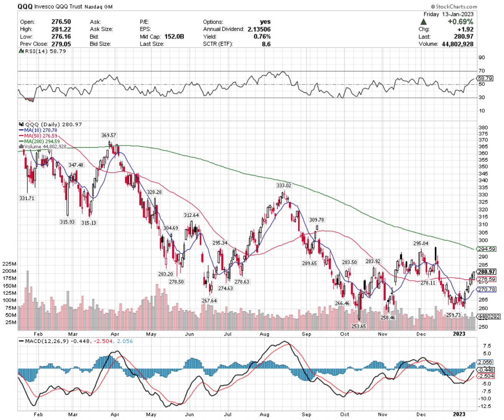This screenshot has height=420, width=504.
Task: Click the 315.13 price label
Action: pos(89,223)
